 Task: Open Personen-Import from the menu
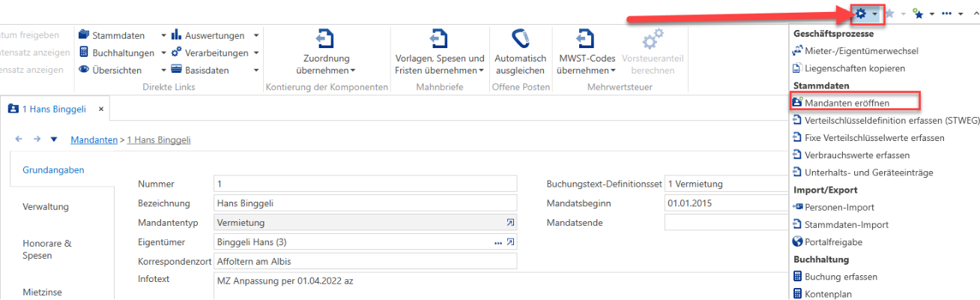833,207
